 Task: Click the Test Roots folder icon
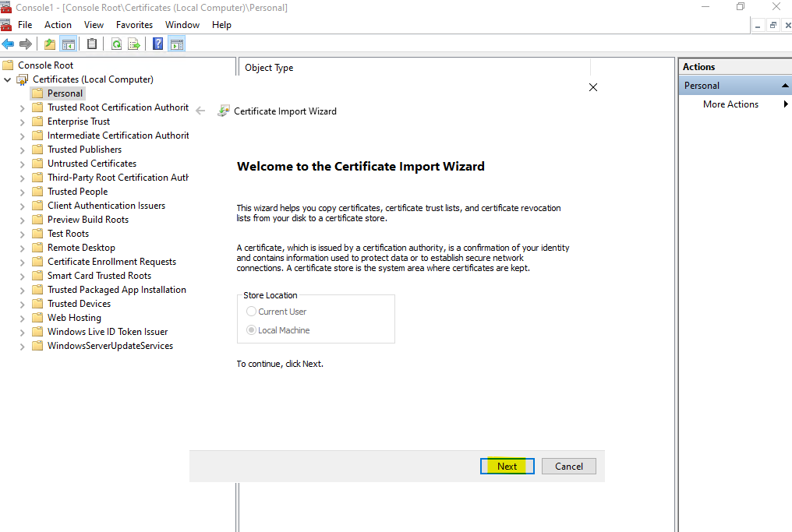pyautogui.click(x=37, y=234)
